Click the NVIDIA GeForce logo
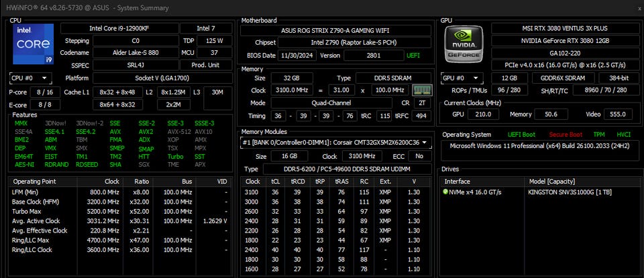Image resolution: width=644 pixels, height=278 pixels. point(464,44)
